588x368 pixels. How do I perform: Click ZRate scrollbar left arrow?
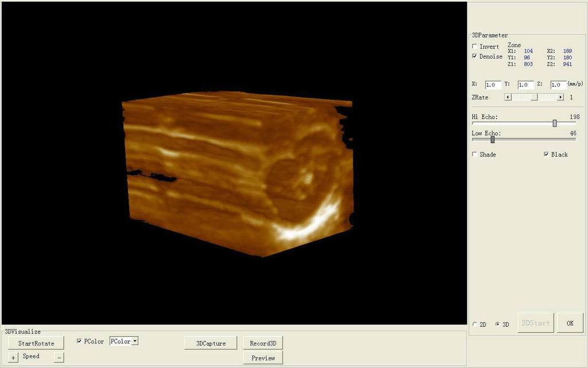(508, 97)
